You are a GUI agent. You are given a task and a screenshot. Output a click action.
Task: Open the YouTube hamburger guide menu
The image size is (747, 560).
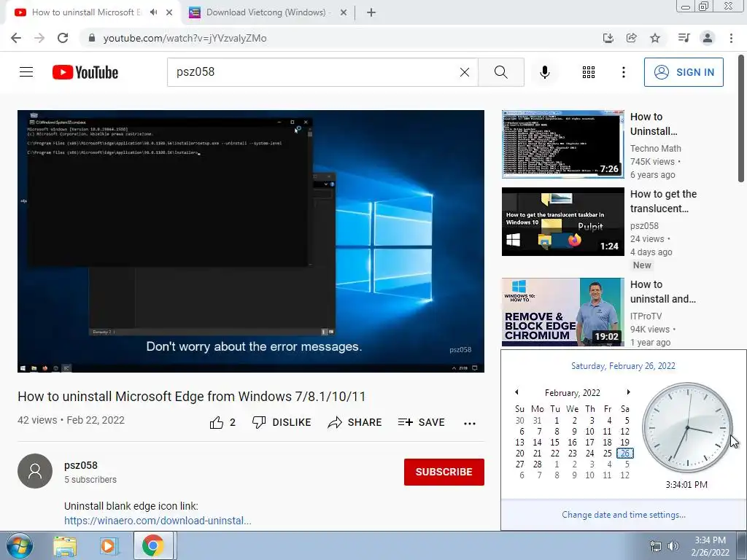coord(26,72)
